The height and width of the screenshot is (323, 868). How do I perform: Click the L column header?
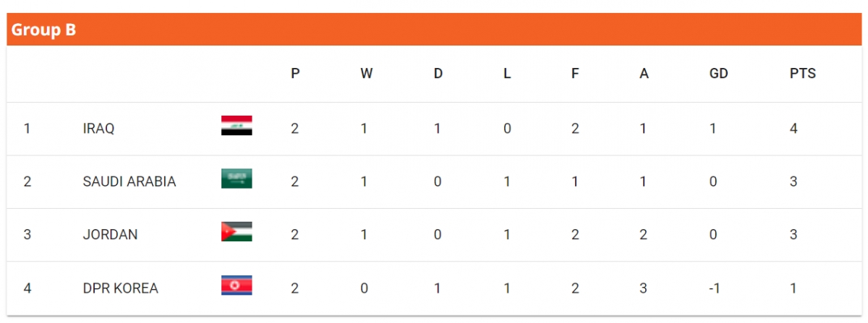(x=507, y=74)
